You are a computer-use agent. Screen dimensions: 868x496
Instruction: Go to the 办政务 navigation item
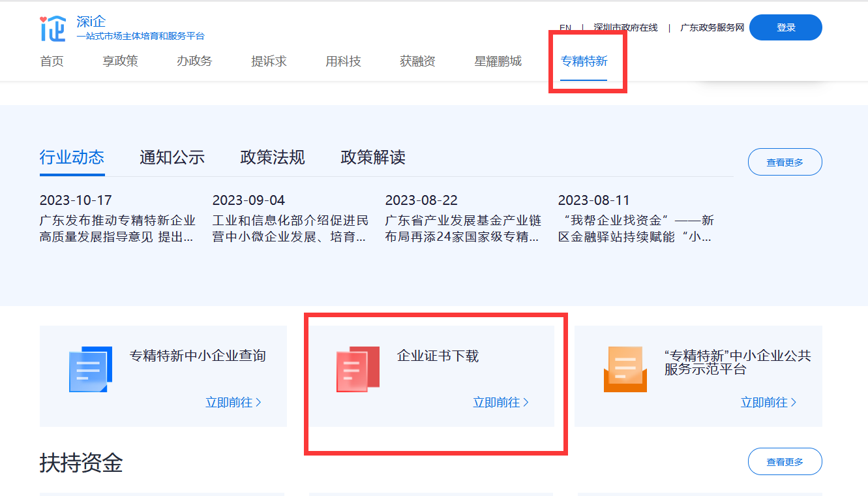(x=194, y=61)
